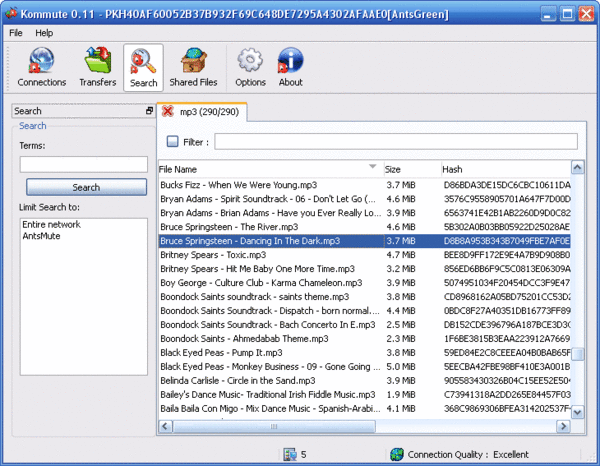Select Boy George - Karma Chameleon.mp3
The width and height of the screenshot is (600, 466).
pos(364,283)
